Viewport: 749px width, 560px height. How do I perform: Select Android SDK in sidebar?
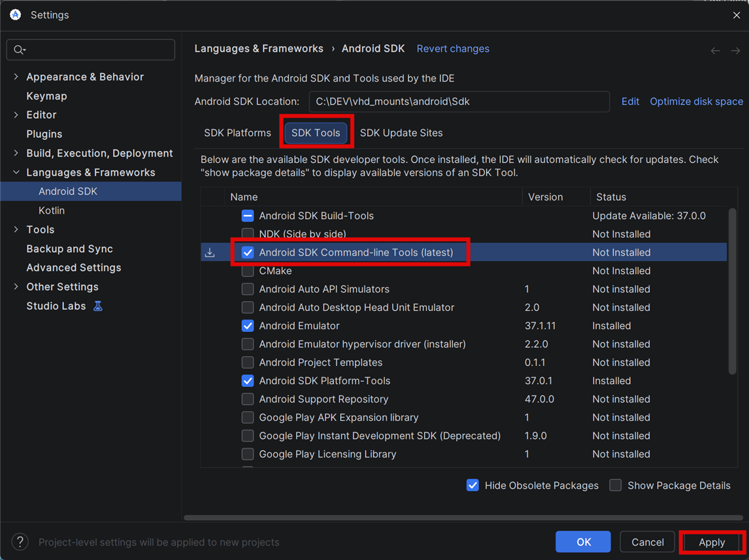click(x=91, y=191)
